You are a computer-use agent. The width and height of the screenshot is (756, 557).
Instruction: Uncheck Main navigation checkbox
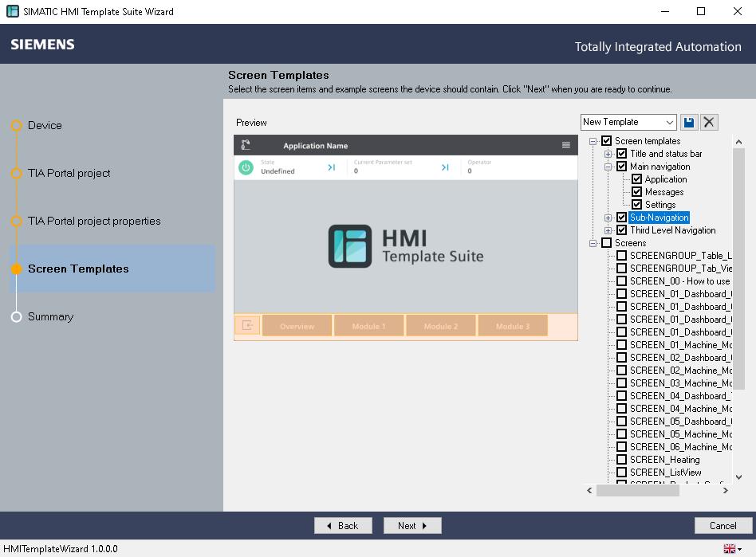(x=622, y=167)
